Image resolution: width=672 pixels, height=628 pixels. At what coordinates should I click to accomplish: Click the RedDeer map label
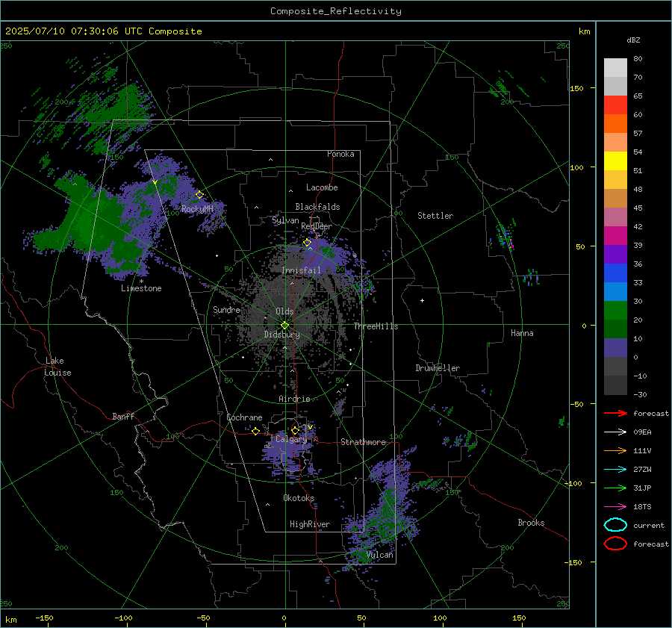(317, 226)
